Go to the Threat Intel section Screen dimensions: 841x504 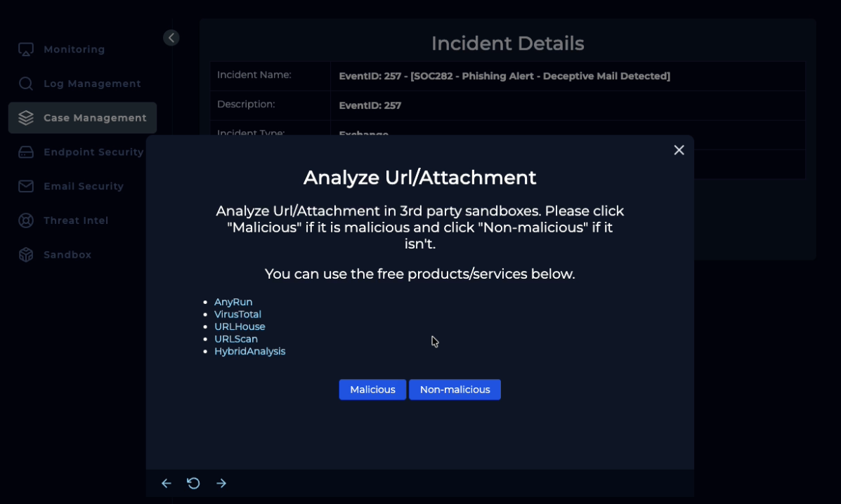click(x=76, y=220)
